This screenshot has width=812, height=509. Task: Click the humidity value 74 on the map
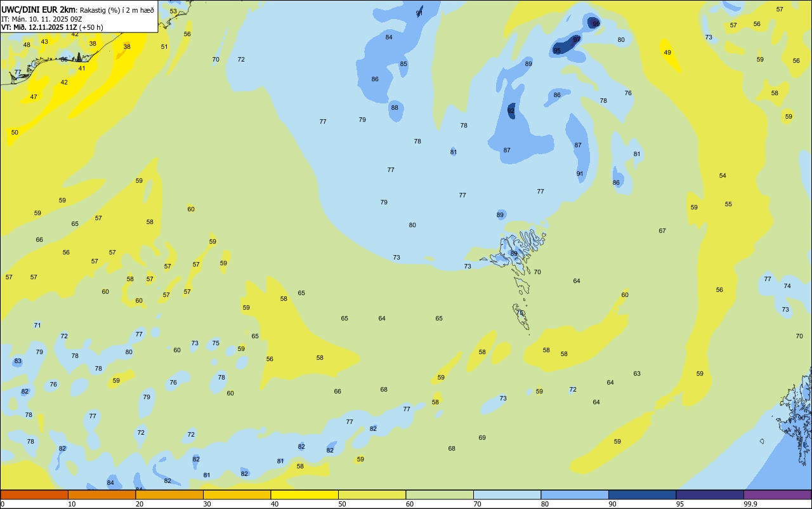(x=787, y=286)
